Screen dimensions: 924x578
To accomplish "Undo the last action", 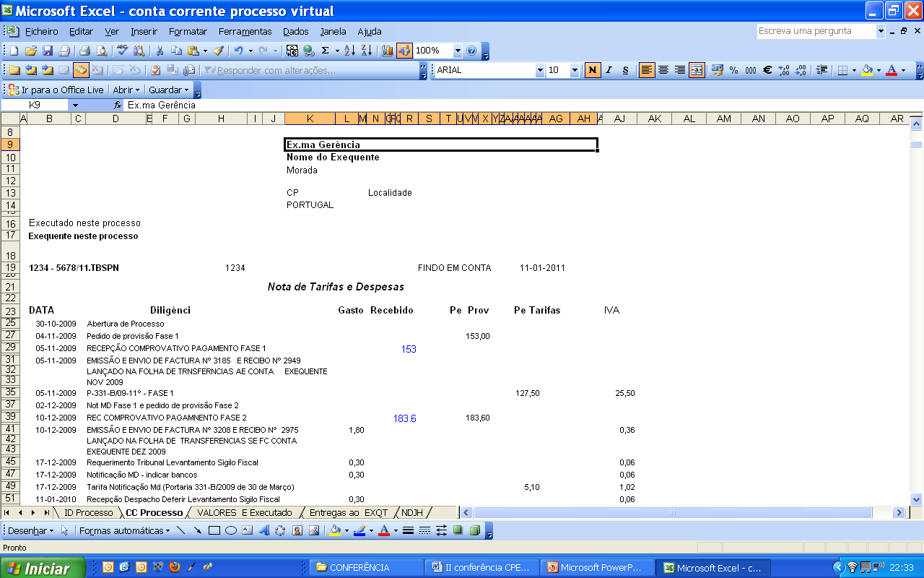I will point(239,51).
